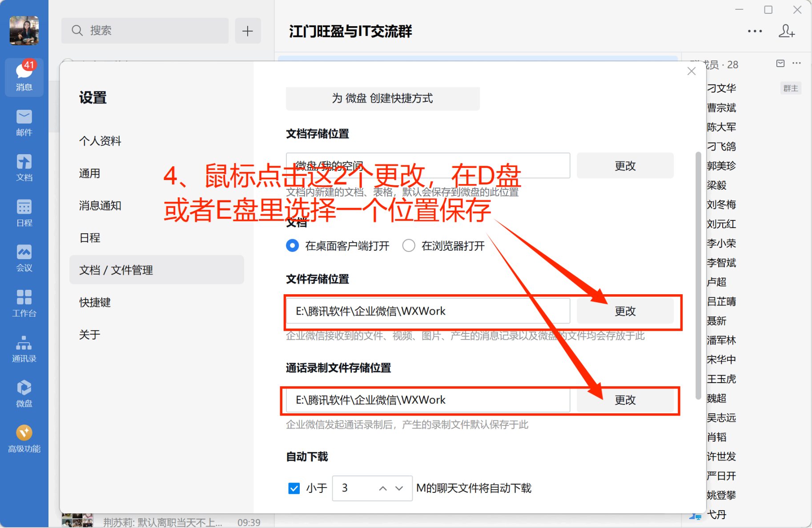
Task: Open 快捷键 settings section
Action: pyautogui.click(x=157, y=302)
